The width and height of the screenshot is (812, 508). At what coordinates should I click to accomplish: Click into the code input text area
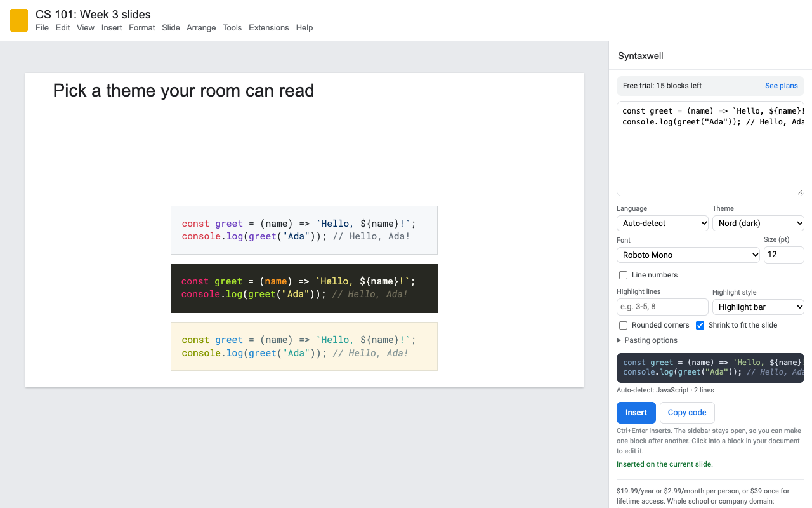(x=710, y=149)
